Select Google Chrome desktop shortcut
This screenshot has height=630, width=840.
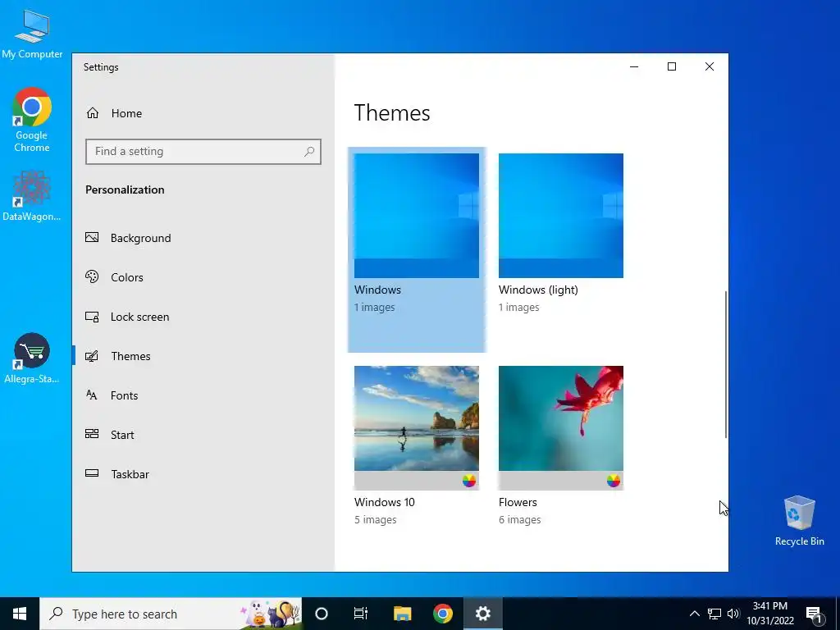[x=32, y=120]
